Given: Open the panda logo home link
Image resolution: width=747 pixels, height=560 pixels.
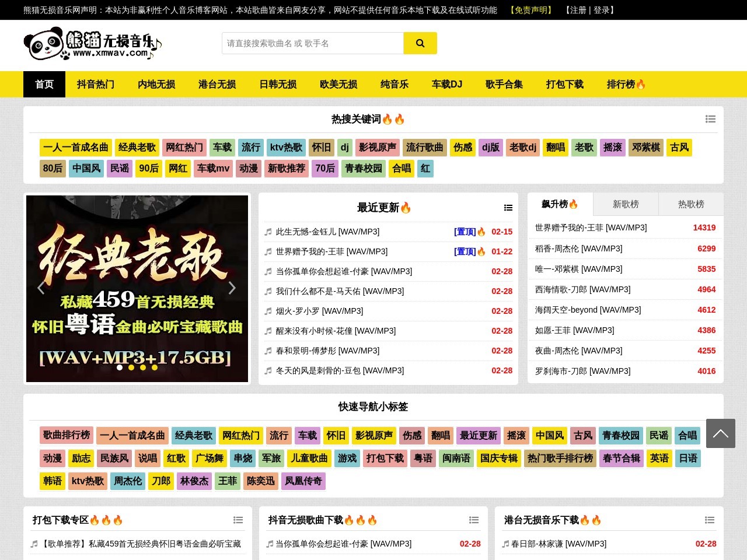Looking at the screenshot, I should click(93, 44).
